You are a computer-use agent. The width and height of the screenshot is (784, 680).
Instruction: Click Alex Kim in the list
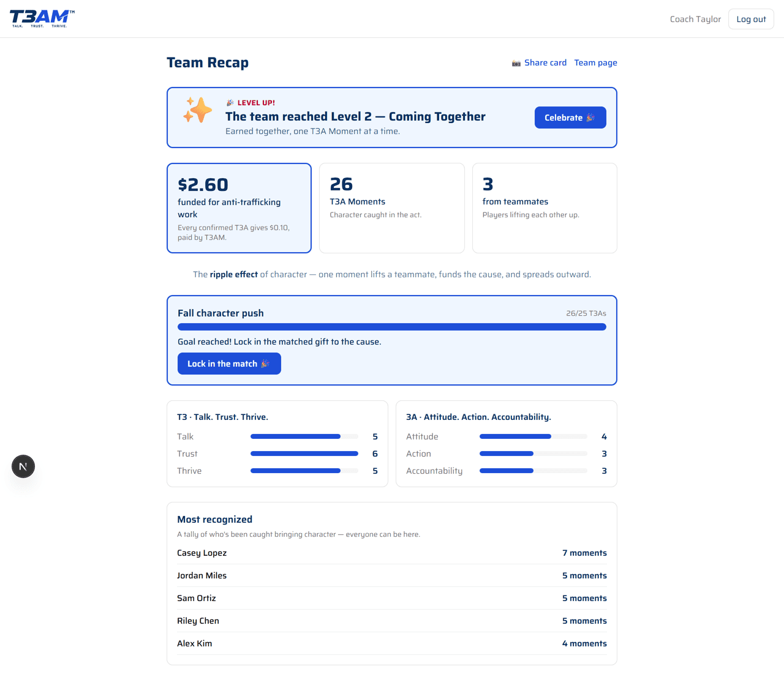coord(194,643)
